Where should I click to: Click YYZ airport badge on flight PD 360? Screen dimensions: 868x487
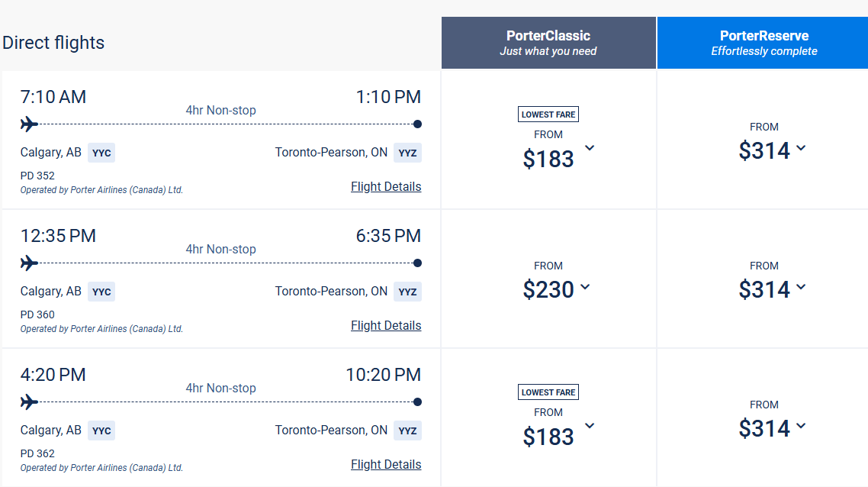[408, 292]
